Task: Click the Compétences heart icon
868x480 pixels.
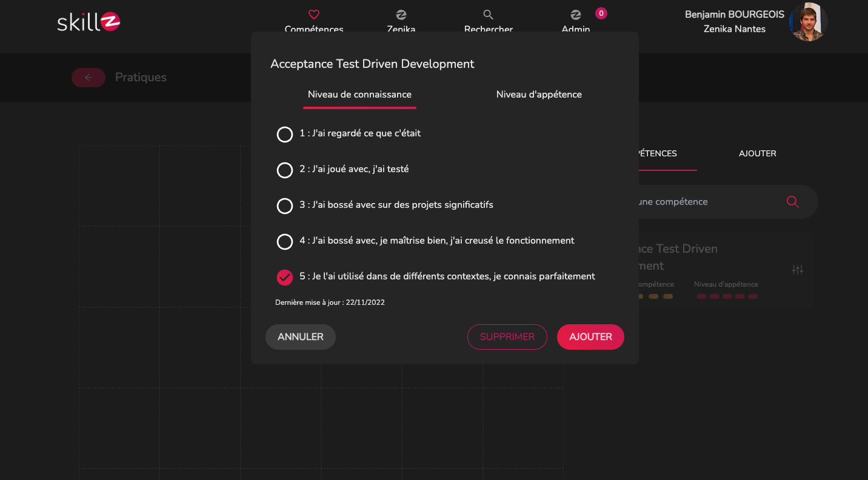Action: pyautogui.click(x=313, y=14)
